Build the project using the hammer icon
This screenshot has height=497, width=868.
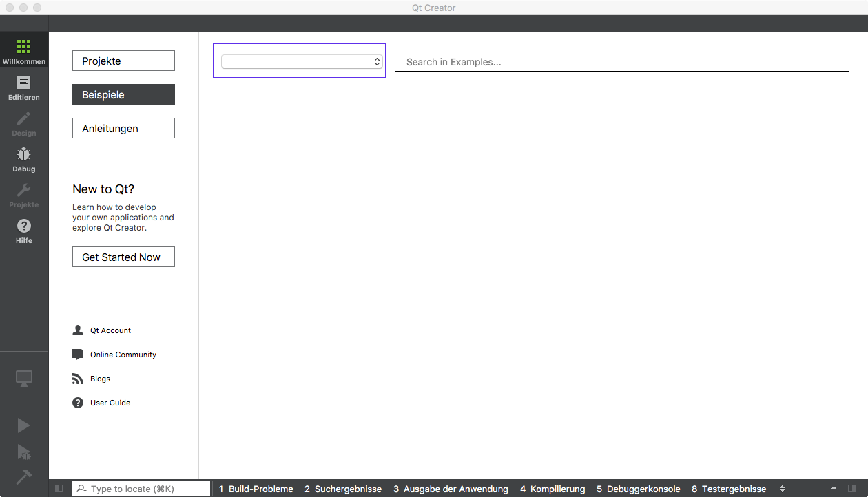pos(24,477)
